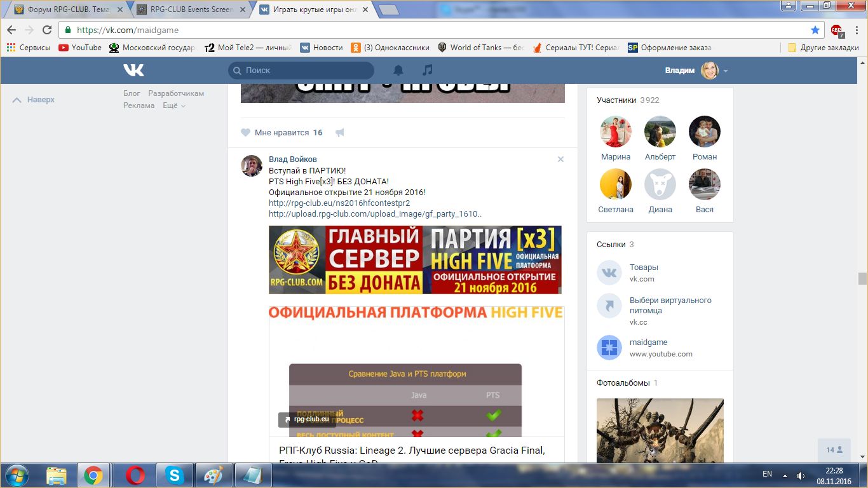Open the Главный сервер banner image

pos(415,260)
